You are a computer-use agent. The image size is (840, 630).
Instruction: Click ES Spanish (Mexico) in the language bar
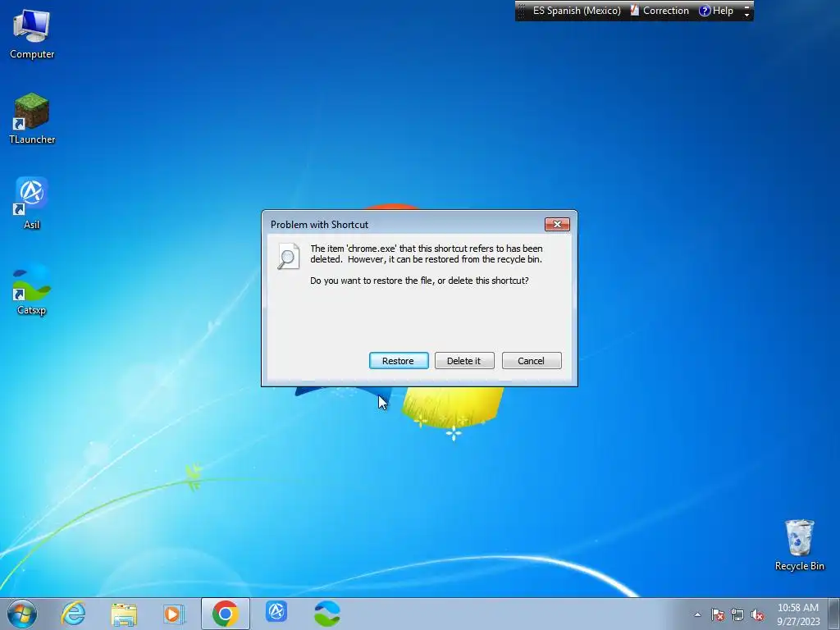click(577, 11)
